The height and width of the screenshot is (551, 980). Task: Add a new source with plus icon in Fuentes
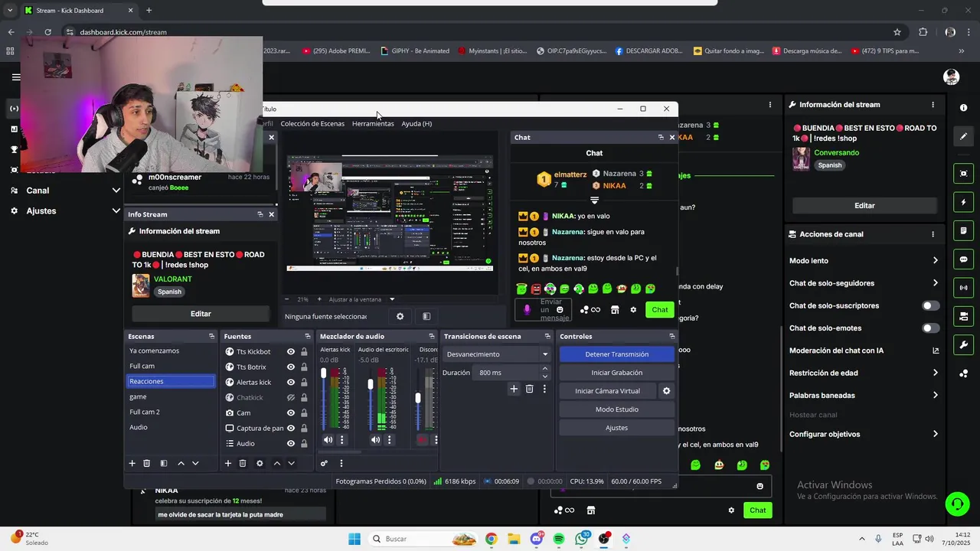[x=227, y=463]
